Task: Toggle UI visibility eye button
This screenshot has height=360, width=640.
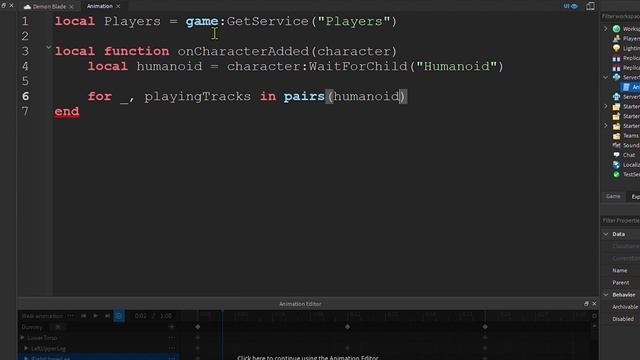Action: [571, 6]
